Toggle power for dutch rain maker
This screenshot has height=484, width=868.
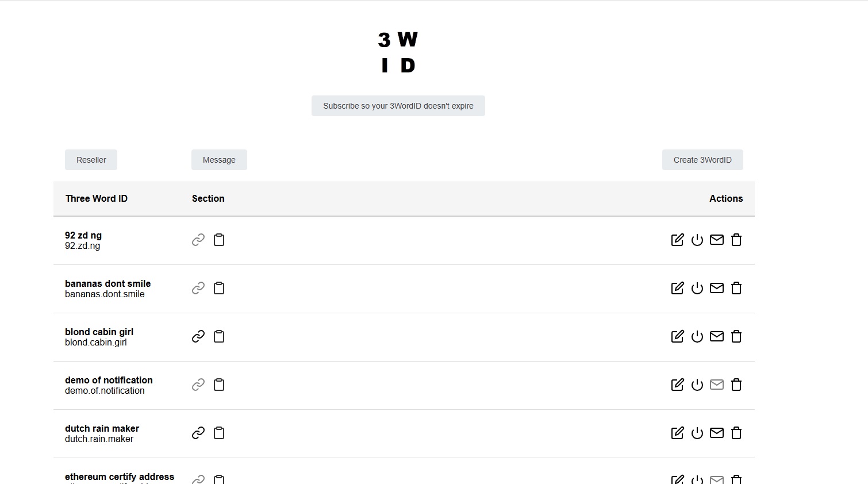(x=697, y=433)
